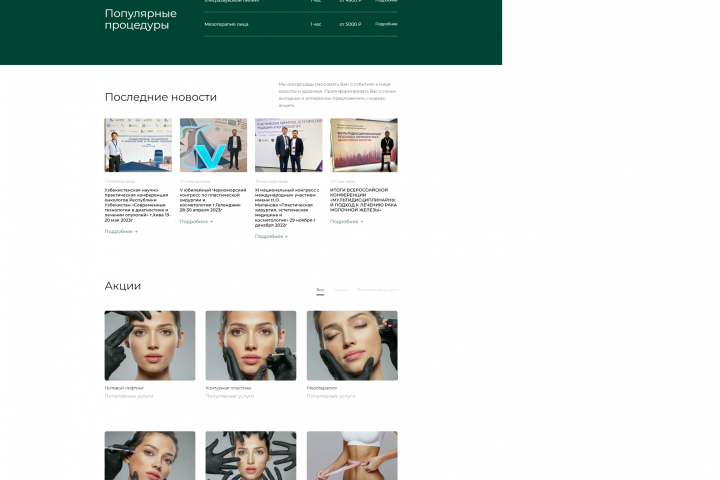
Task: Click the 'Последние новости' heading
Action: (x=161, y=97)
